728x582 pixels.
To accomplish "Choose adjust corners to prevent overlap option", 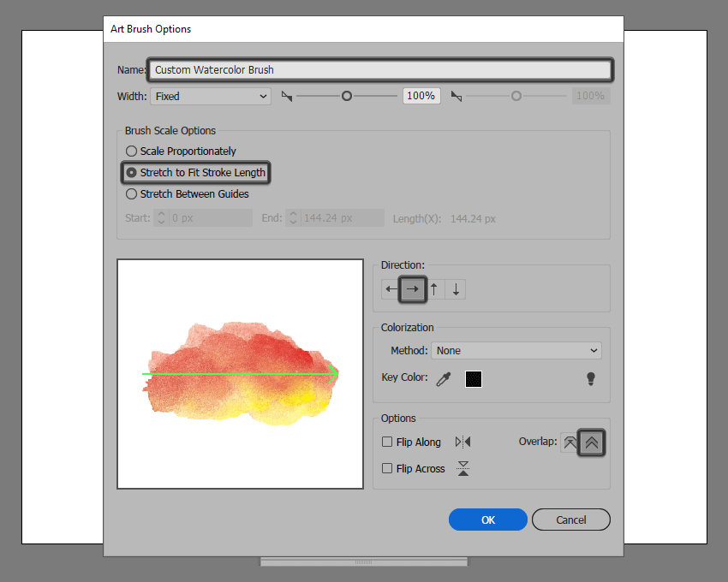I will [x=591, y=442].
